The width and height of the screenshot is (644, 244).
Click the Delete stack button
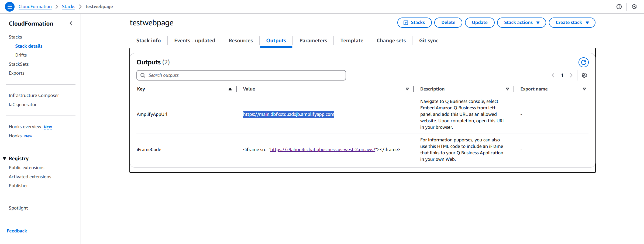(x=448, y=23)
